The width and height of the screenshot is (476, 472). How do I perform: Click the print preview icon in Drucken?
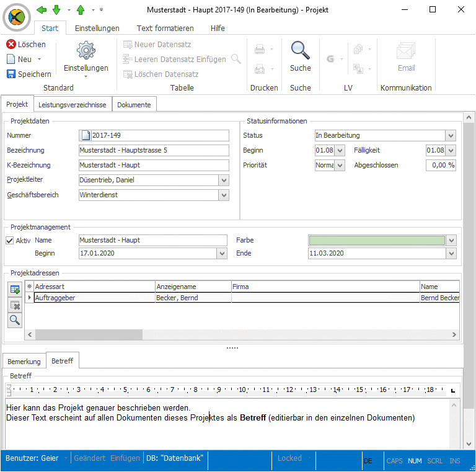(260, 69)
